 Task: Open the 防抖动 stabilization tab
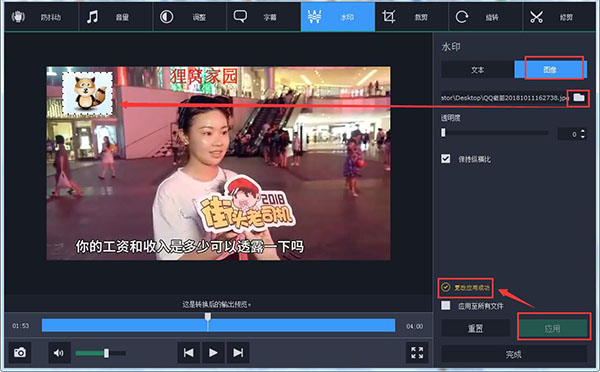[41, 17]
